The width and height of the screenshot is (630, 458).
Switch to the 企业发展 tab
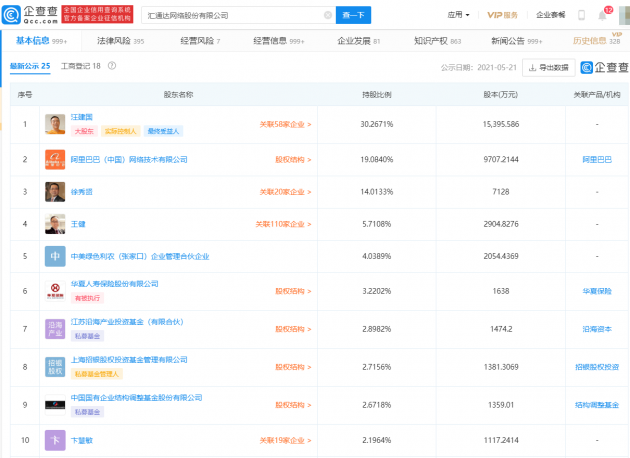[358, 41]
